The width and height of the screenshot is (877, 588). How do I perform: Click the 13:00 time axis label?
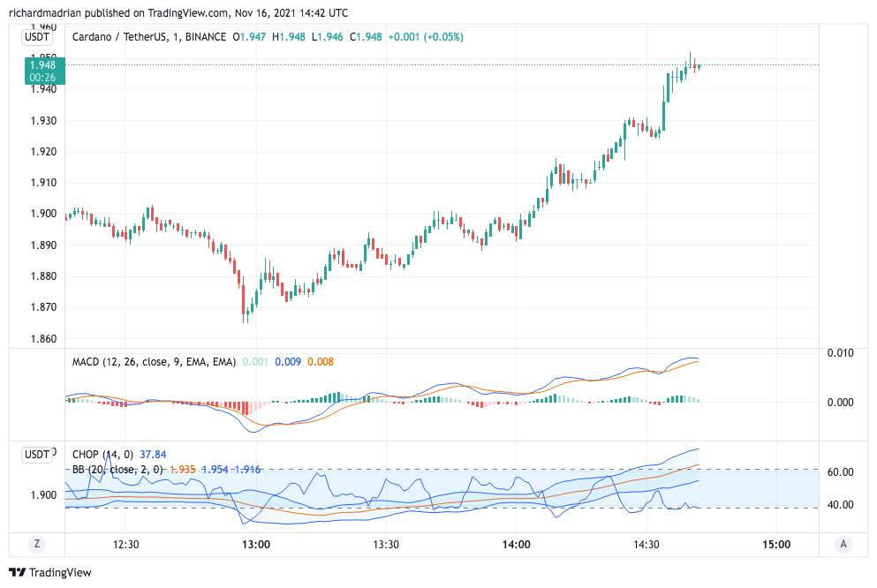[x=256, y=545]
